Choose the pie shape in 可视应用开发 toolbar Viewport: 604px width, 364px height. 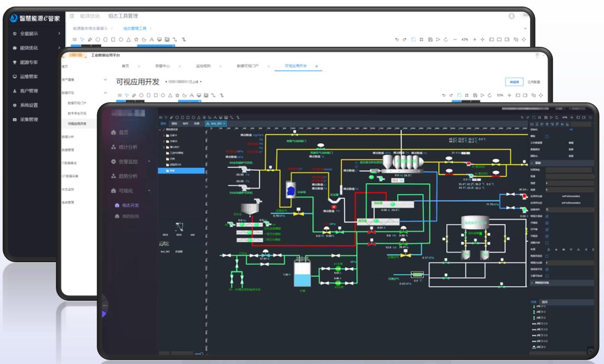point(184,94)
